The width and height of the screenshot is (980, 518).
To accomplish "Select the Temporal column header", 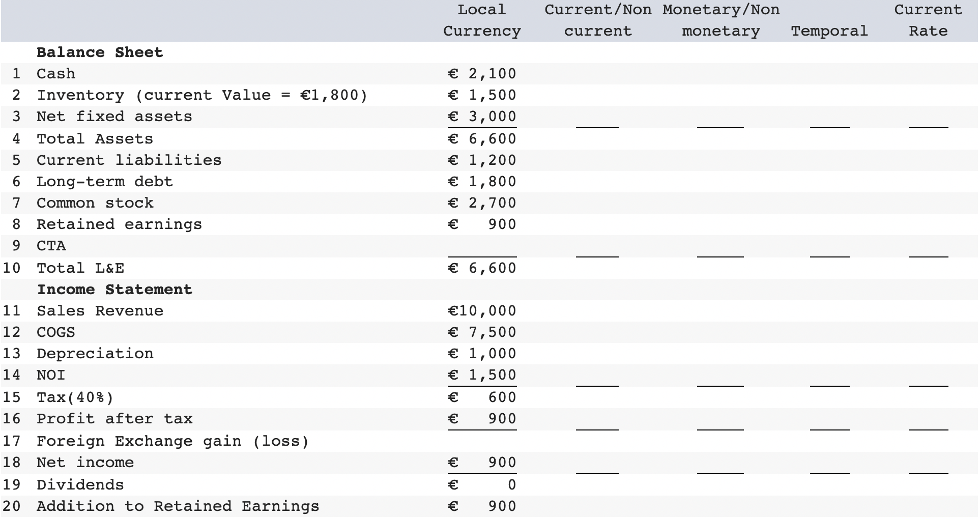I will pyautogui.click(x=829, y=31).
